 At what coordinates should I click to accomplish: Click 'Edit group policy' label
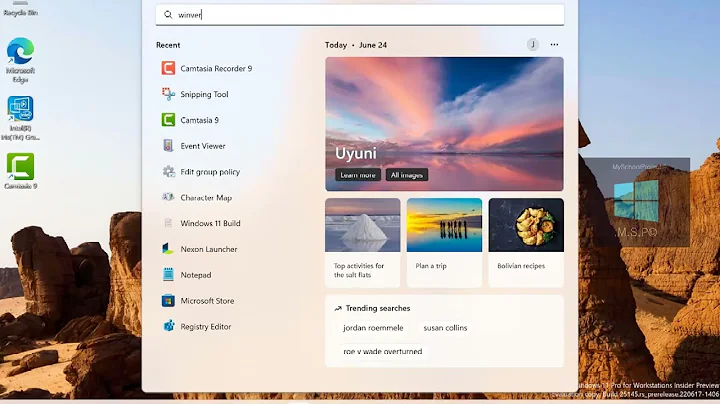[210, 172]
